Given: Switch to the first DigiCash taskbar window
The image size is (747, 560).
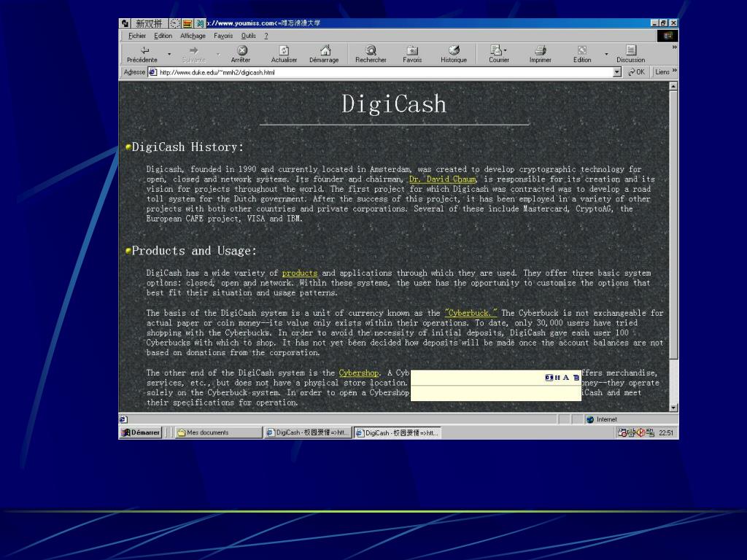Looking at the screenshot, I should (x=308, y=432).
